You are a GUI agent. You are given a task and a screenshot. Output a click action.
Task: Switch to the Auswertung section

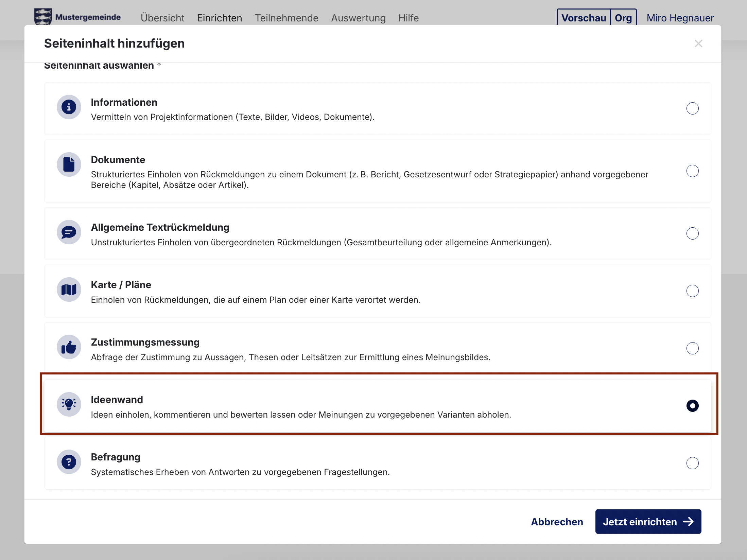tap(358, 18)
